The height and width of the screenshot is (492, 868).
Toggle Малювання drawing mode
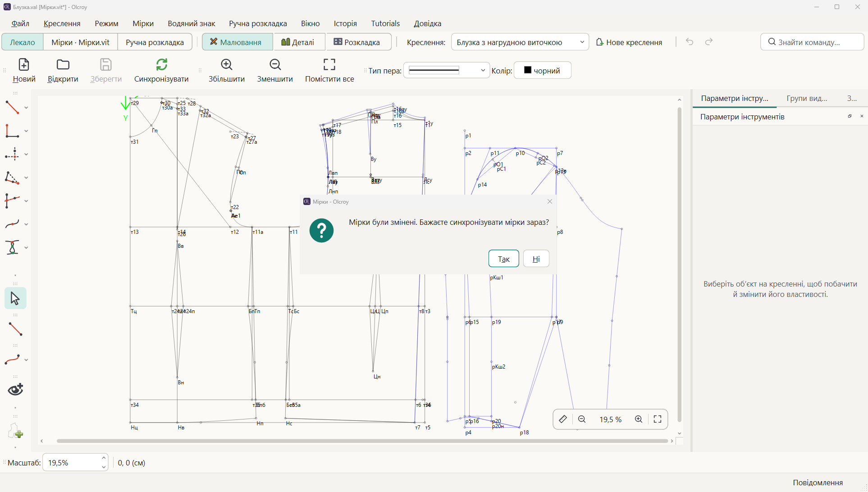(238, 42)
